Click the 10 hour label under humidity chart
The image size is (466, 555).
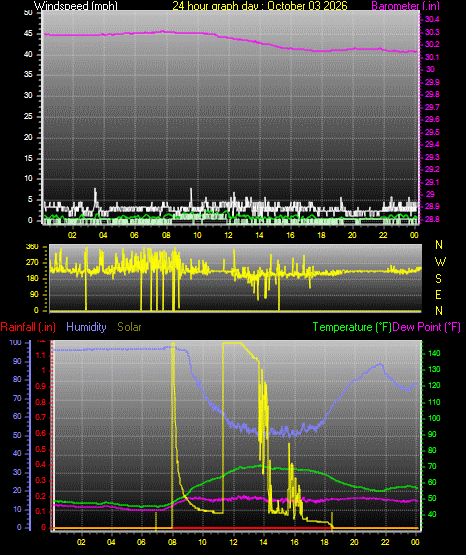pyautogui.click(x=202, y=542)
